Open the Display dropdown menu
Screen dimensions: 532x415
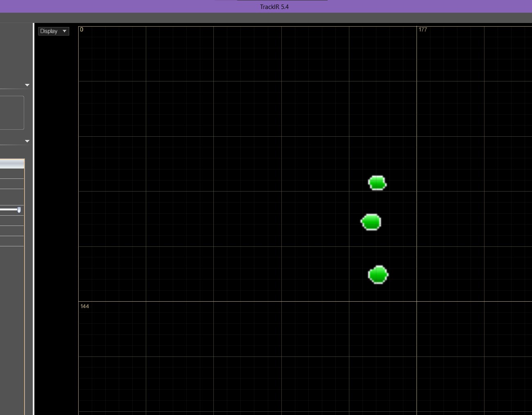54,31
